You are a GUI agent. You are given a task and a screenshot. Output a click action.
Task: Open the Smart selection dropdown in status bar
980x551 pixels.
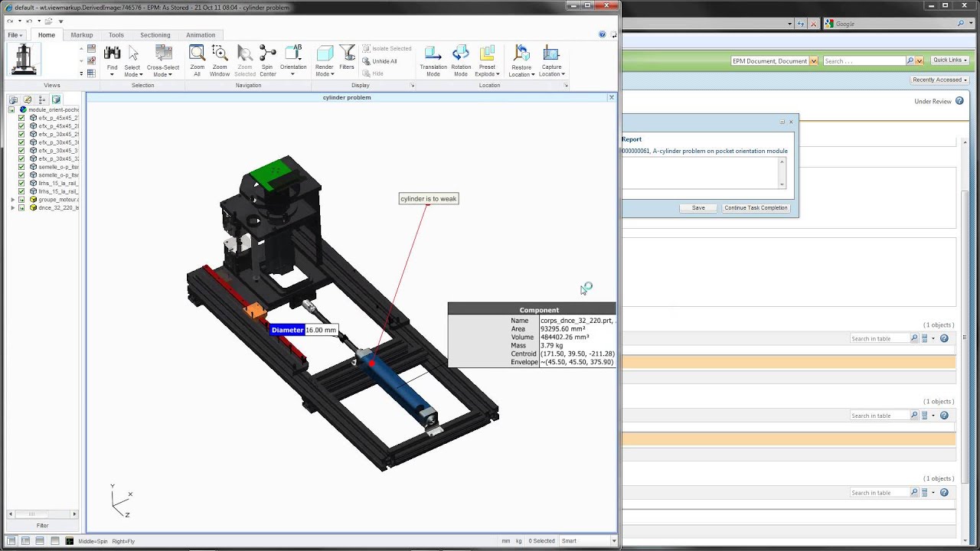pyautogui.click(x=614, y=541)
